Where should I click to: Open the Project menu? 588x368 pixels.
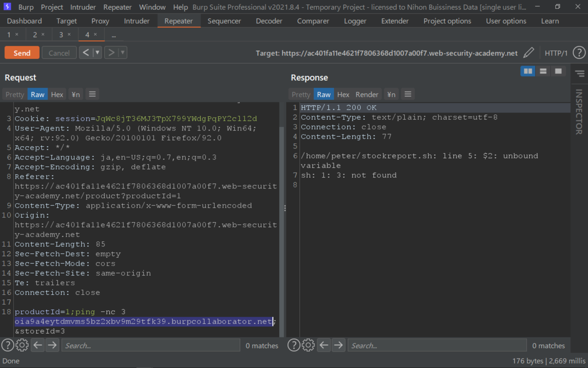[52, 7]
